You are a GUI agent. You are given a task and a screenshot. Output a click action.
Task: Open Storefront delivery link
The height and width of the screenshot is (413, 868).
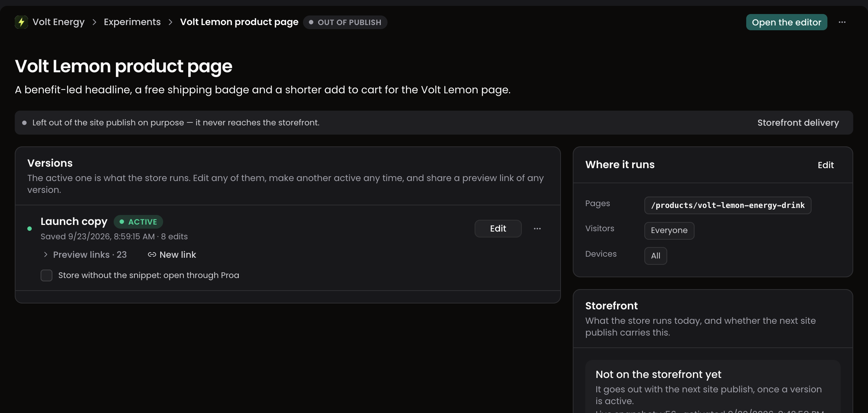[798, 123]
